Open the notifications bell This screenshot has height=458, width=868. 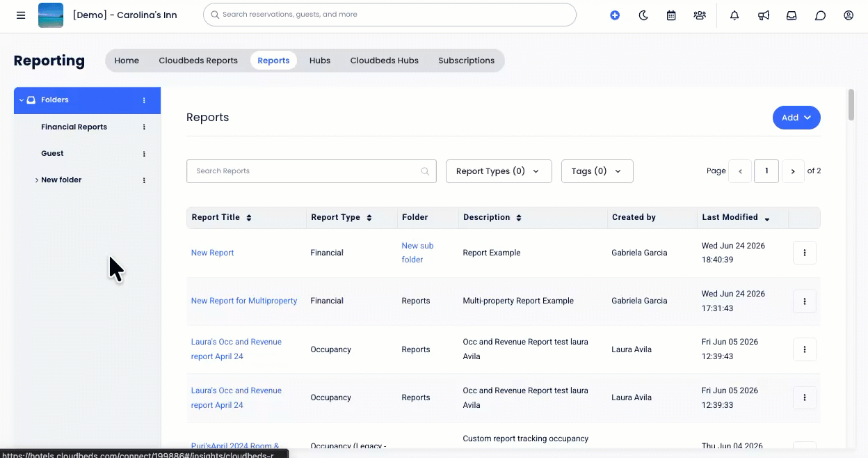[734, 15]
